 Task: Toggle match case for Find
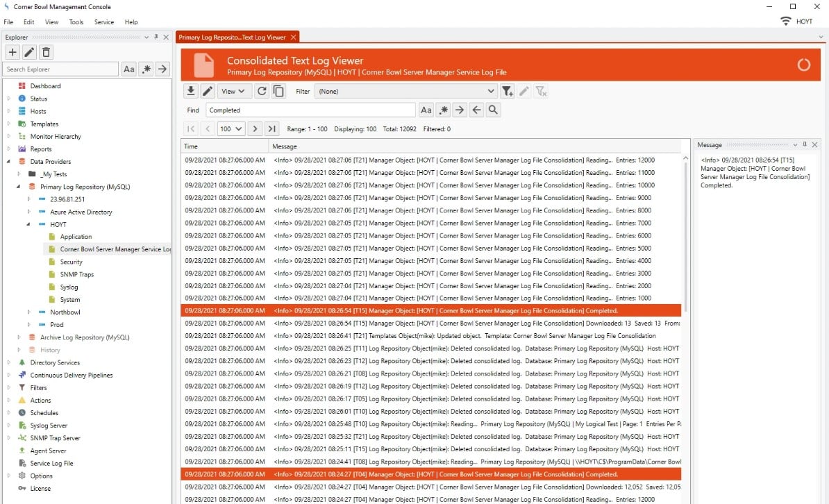(x=426, y=110)
